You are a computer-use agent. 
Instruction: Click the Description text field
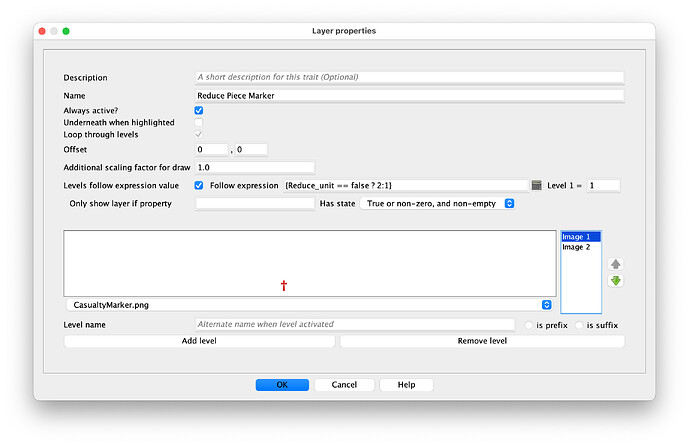pyautogui.click(x=409, y=77)
